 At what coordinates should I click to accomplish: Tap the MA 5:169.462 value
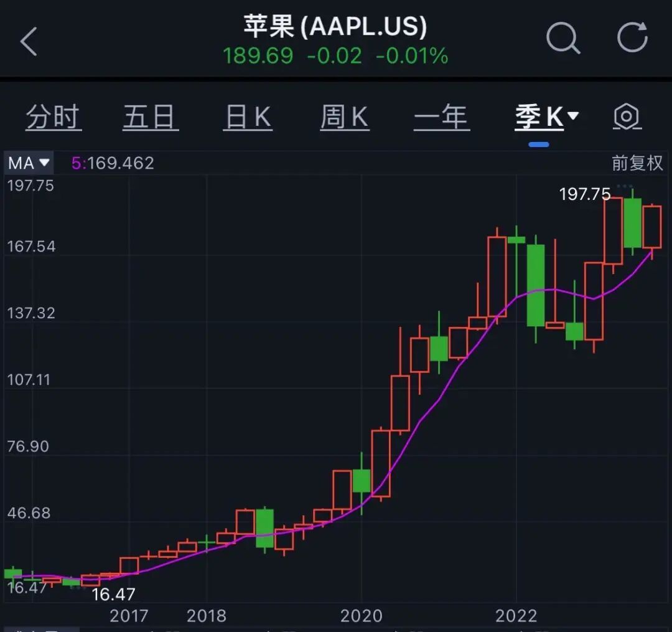click(113, 163)
